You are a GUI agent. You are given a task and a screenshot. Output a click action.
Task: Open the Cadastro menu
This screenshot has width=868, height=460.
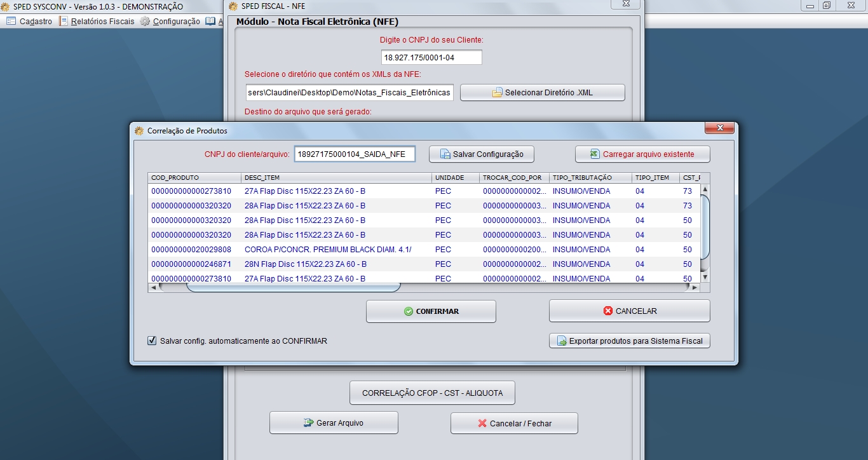(x=29, y=20)
